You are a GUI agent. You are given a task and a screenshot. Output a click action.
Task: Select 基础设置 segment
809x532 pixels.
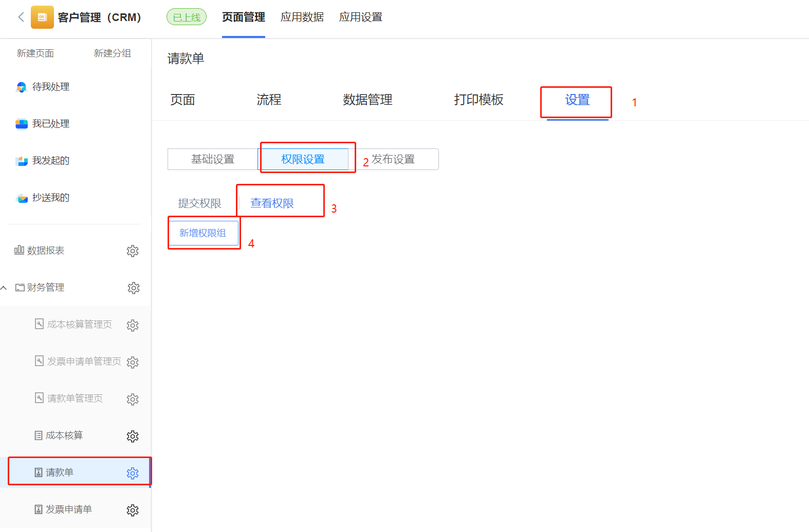pyautogui.click(x=213, y=159)
